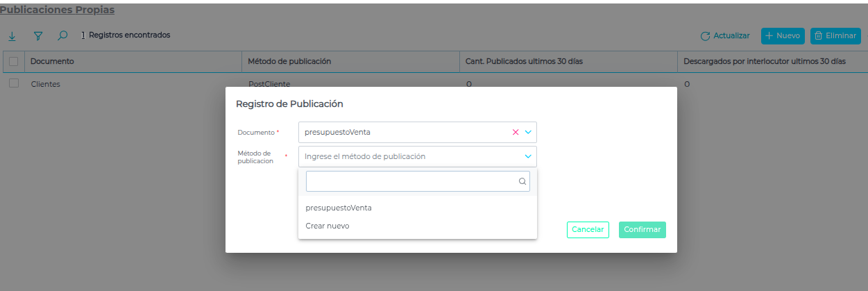Image resolution: width=868 pixels, height=291 pixels.
Task: Collapse the Método de publicación dropdown chevron
Action: (528, 156)
